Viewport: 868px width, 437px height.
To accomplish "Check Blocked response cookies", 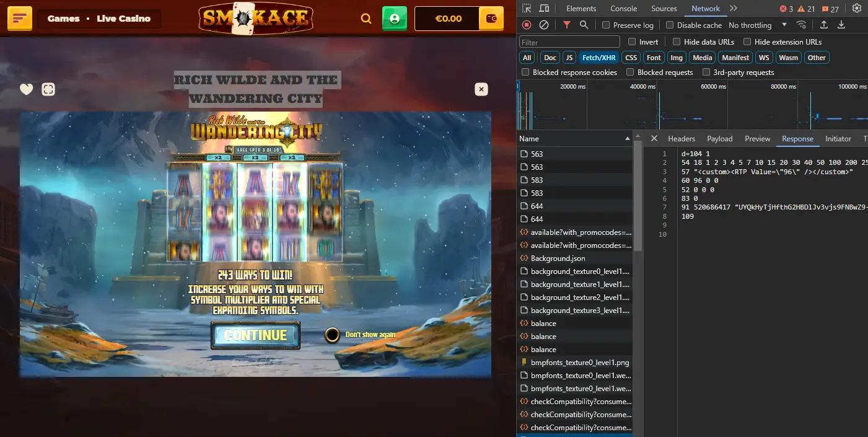I will [525, 73].
